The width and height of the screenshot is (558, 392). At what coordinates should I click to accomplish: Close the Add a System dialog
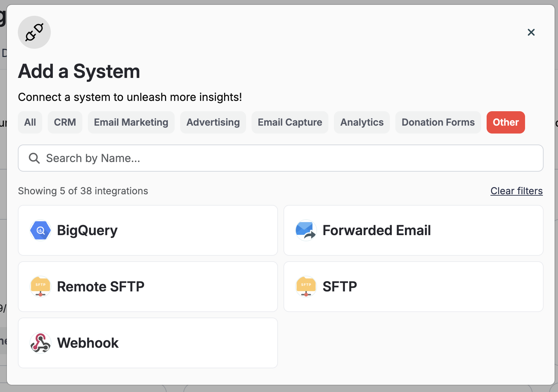click(x=531, y=32)
